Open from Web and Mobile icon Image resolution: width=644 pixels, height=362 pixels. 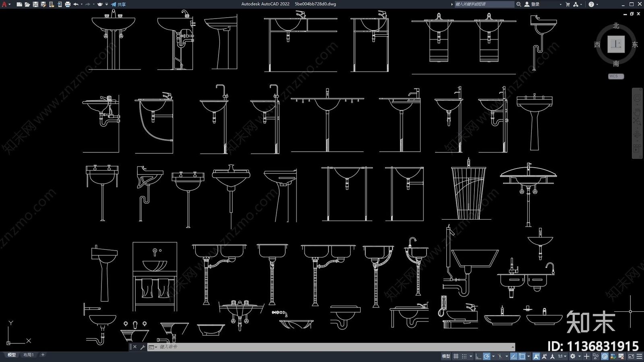[52, 4]
